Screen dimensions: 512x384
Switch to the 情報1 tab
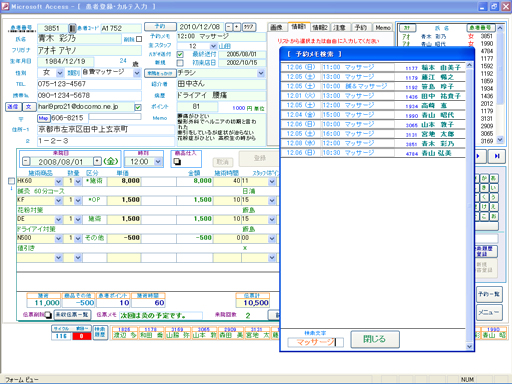pyautogui.click(x=298, y=27)
